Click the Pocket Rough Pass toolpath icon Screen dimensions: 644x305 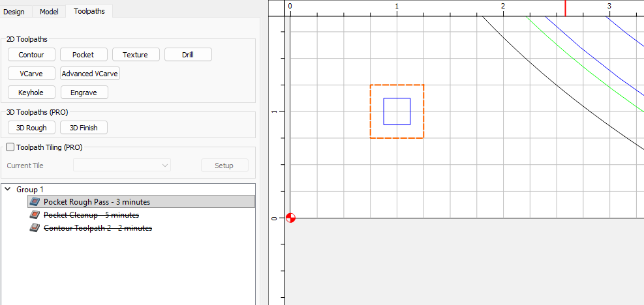tap(35, 202)
